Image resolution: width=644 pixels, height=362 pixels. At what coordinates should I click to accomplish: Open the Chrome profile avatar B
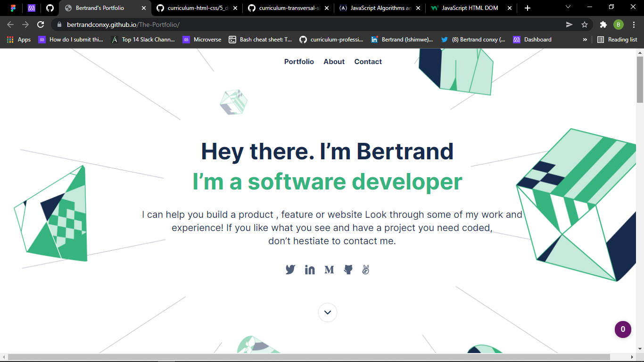click(618, 25)
